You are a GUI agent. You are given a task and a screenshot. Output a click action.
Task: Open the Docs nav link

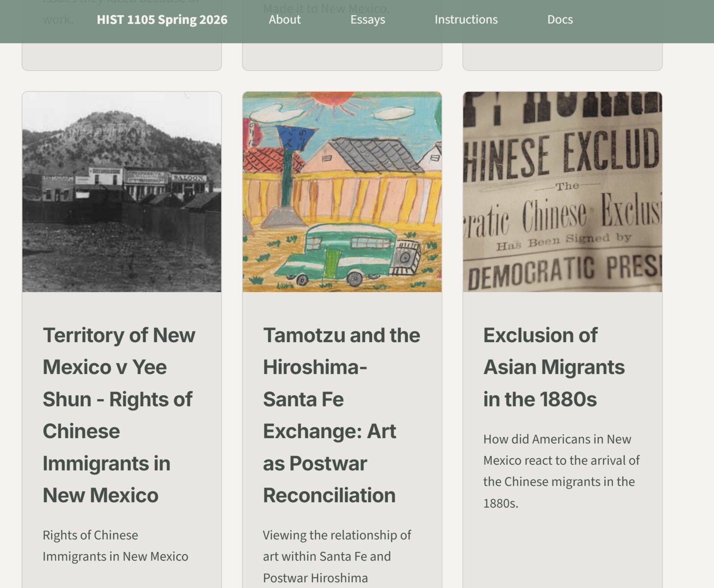point(560,20)
